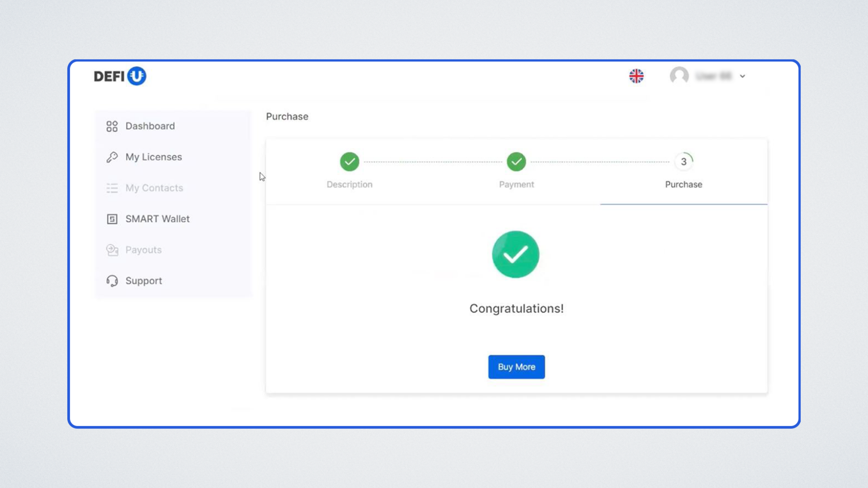Click the Payouts coins icon
The width and height of the screenshot is (868, 488).
pos(112,250)
